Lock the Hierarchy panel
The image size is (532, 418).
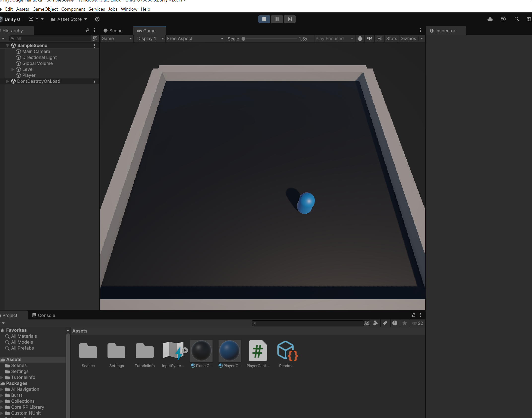(88, 30)
